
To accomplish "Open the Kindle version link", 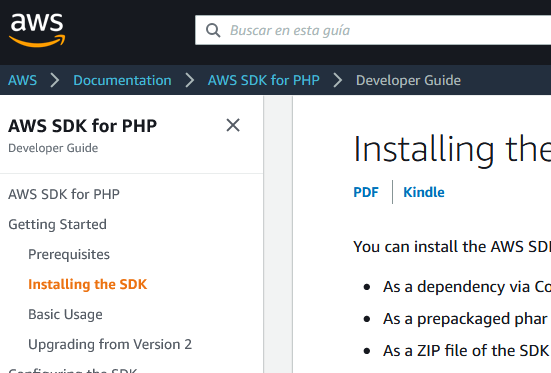I will pos(424,192).
